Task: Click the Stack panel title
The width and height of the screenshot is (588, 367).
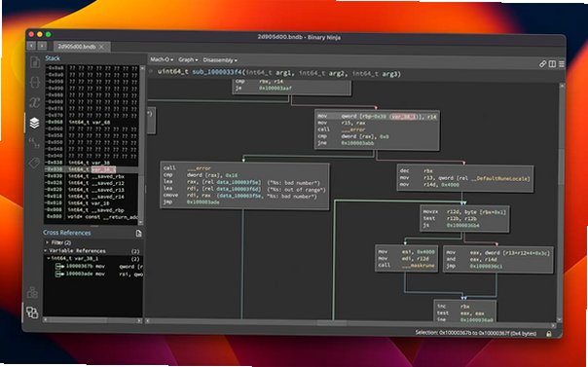Action: pos(53,58)
